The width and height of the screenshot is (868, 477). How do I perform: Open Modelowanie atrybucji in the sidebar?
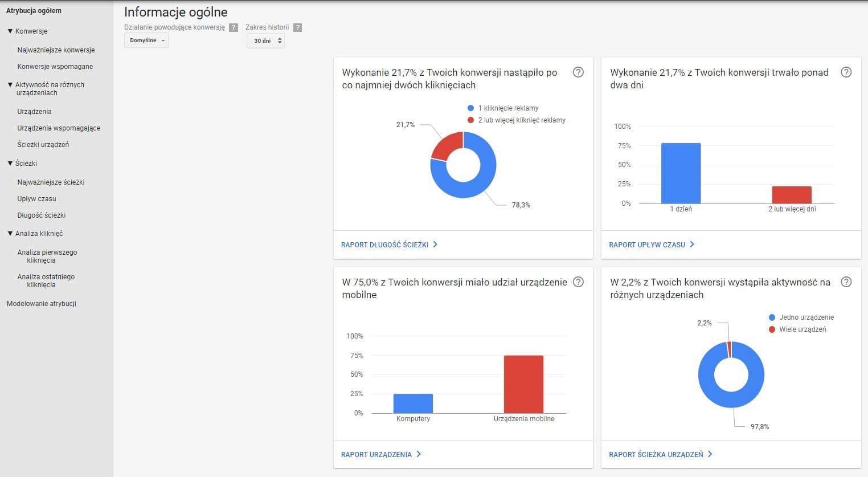coord(41,304)
